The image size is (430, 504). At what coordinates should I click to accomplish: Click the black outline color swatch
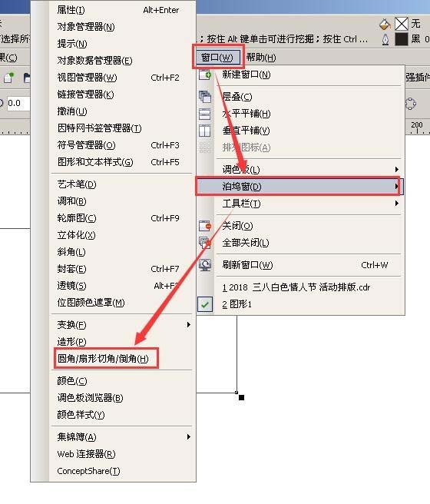[401, 39]
